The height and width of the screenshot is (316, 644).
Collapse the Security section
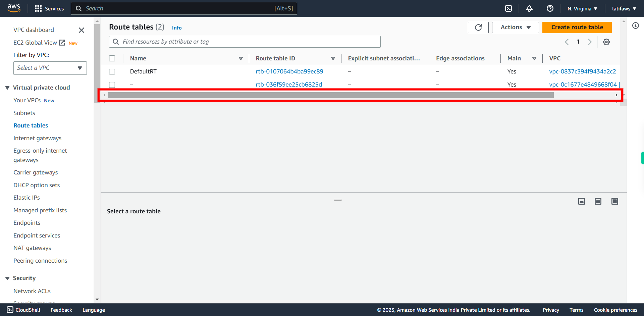click(x=7, y=278)
